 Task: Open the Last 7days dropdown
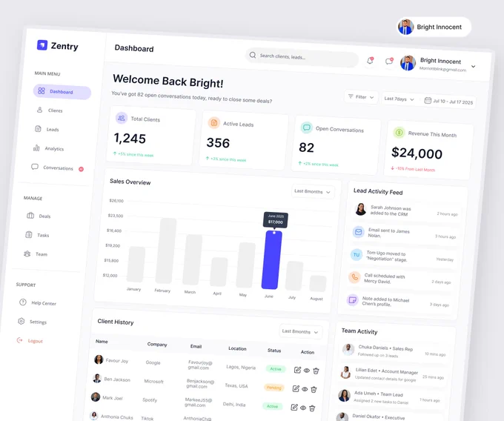point(399,99)
